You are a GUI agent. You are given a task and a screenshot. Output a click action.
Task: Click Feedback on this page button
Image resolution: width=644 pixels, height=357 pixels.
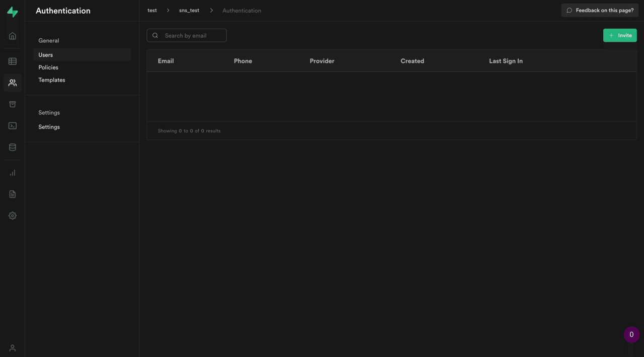[600, 10]
